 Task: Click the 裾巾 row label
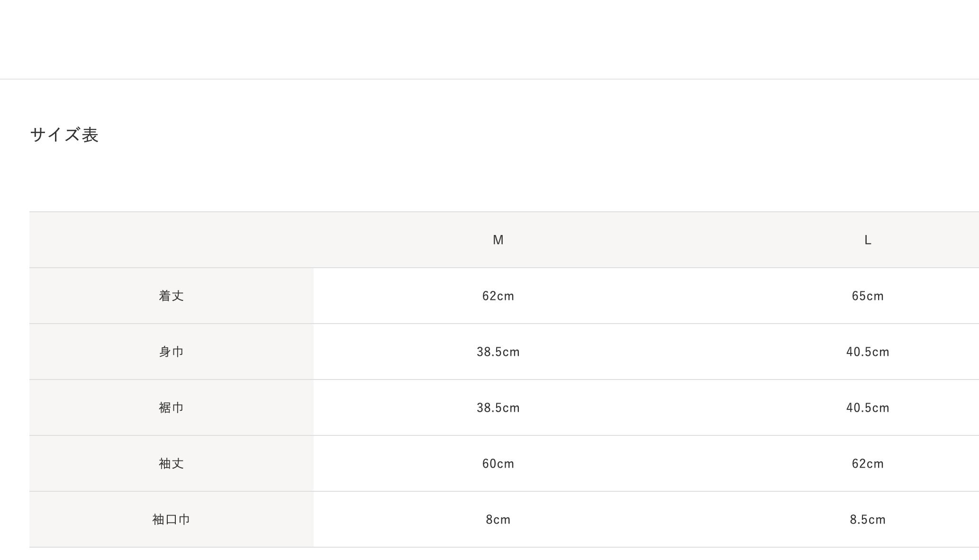[171, 408]
